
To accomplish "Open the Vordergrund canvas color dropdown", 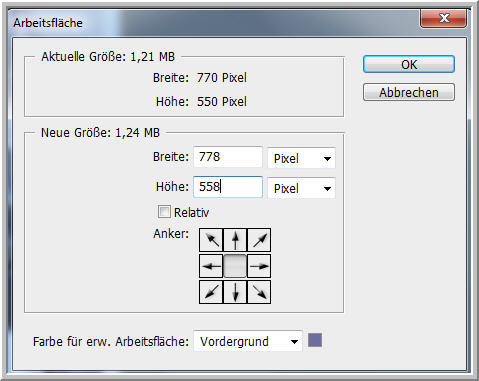I will click(248, 341).
